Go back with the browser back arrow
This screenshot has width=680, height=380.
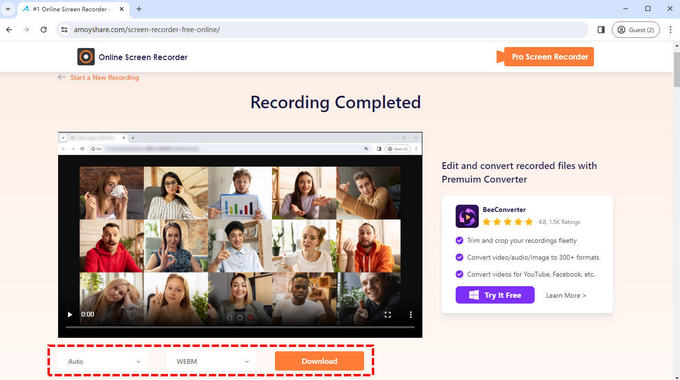(x=9, y=29)
